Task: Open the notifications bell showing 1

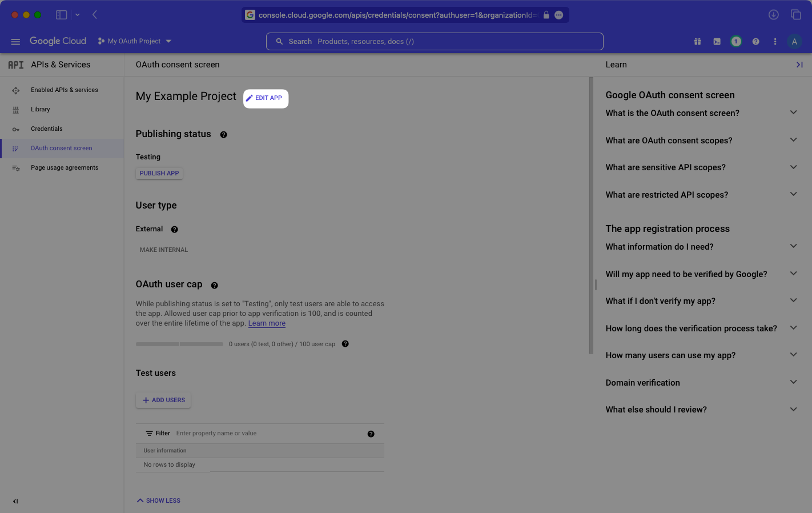Action: [736, 41]
